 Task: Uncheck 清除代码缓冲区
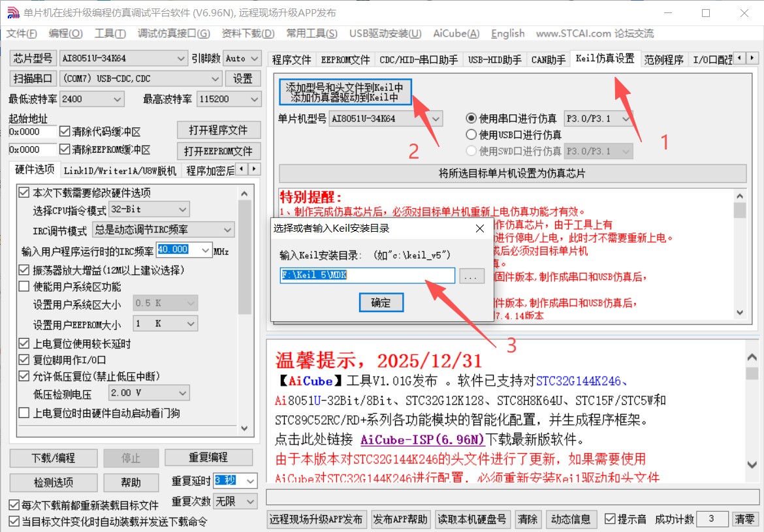pos(63,130)
